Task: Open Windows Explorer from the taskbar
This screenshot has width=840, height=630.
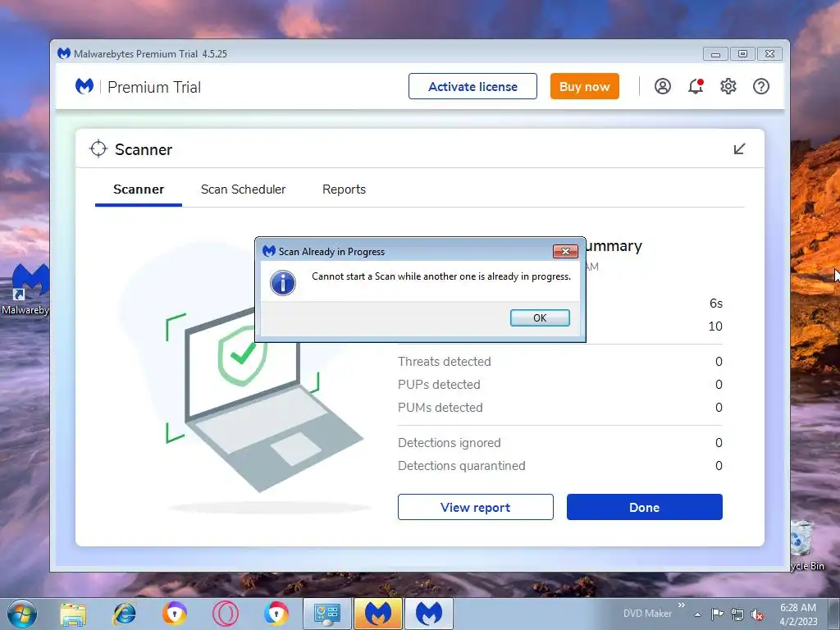Action: pos(73,614)
